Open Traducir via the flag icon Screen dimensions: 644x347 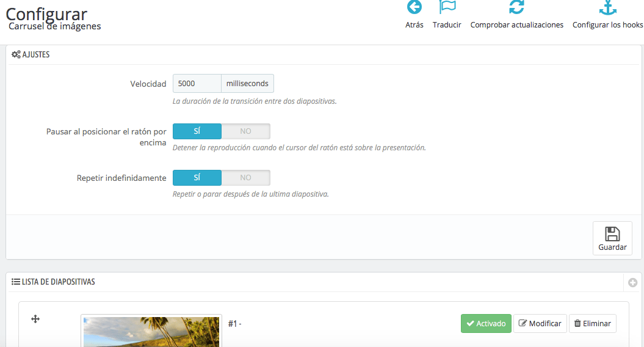[447, 7]
